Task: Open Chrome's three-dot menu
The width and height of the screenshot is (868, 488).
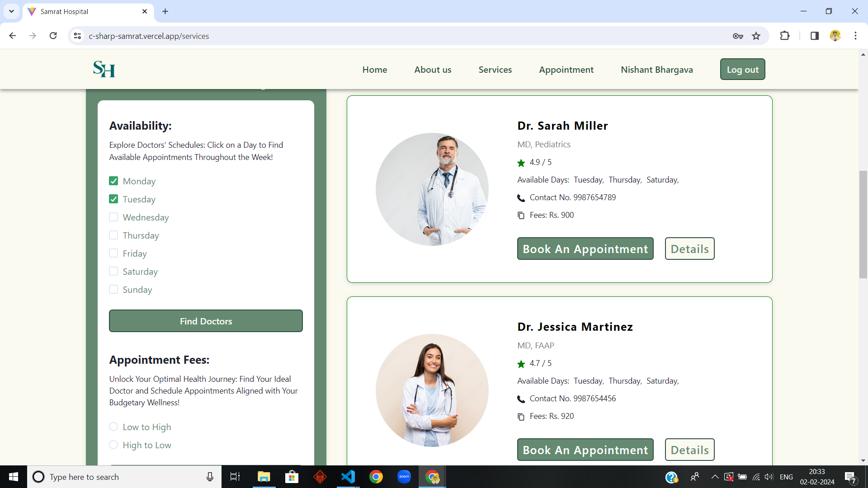Action: (855, 36)
